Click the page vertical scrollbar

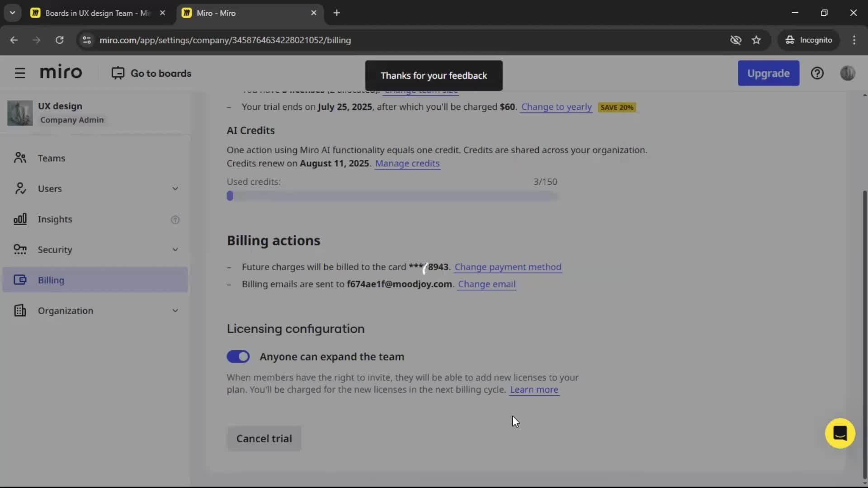pos(864,334)
